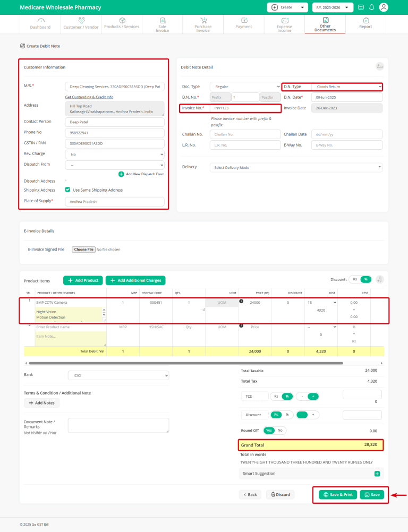Click the Save & Print button
This screenshot has height=532, width=408.
[337, 494]
